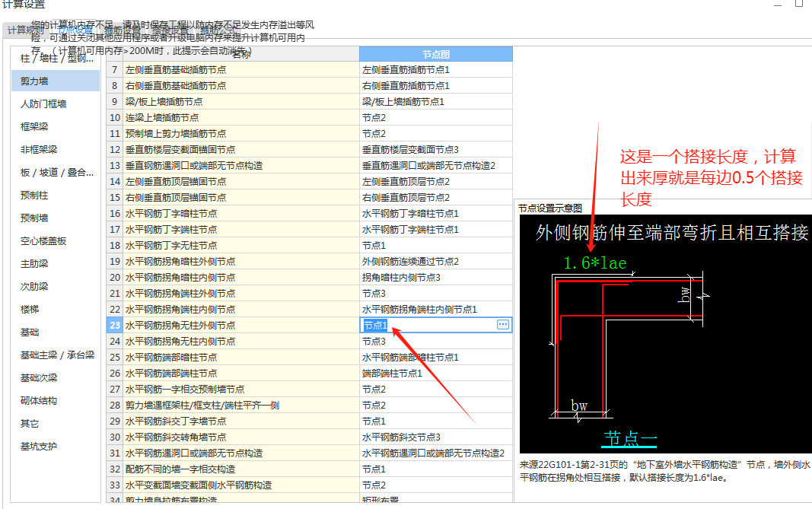Click value 水平钢筋拐角端柱内侧节点1
The image size is (812, 509).
pyautogui.click(x=436, y=310)
